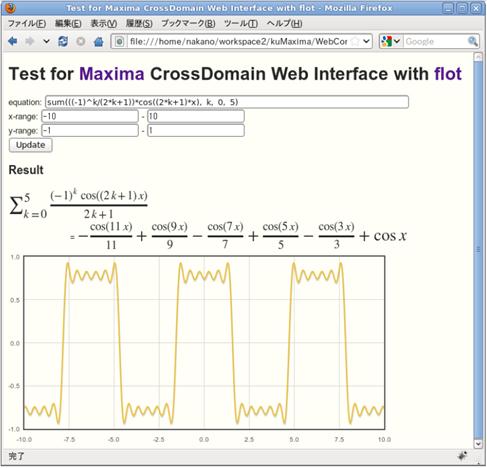
Task: Close the Firefox window
Action: pyautogui.click(x=476, y=8)
